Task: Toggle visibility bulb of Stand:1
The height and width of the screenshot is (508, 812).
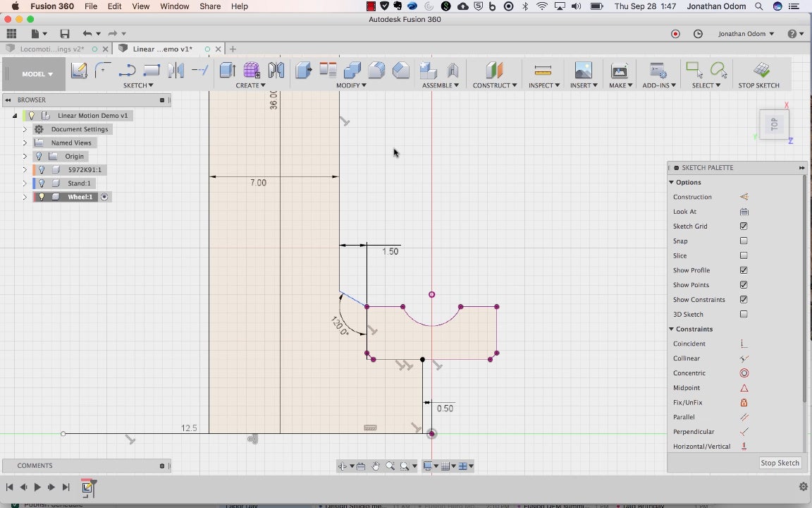Action: pos(42,183)
